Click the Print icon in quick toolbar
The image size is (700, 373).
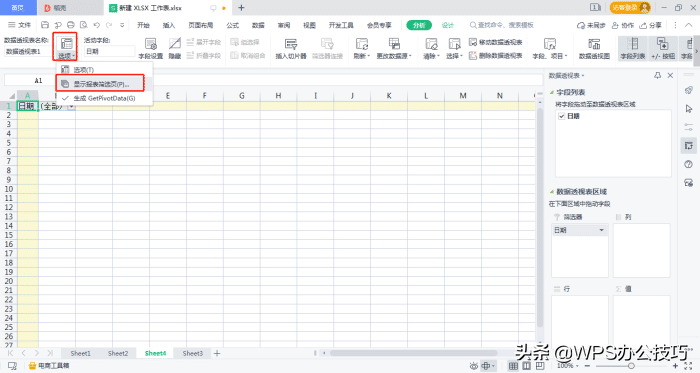pos(71,25)
